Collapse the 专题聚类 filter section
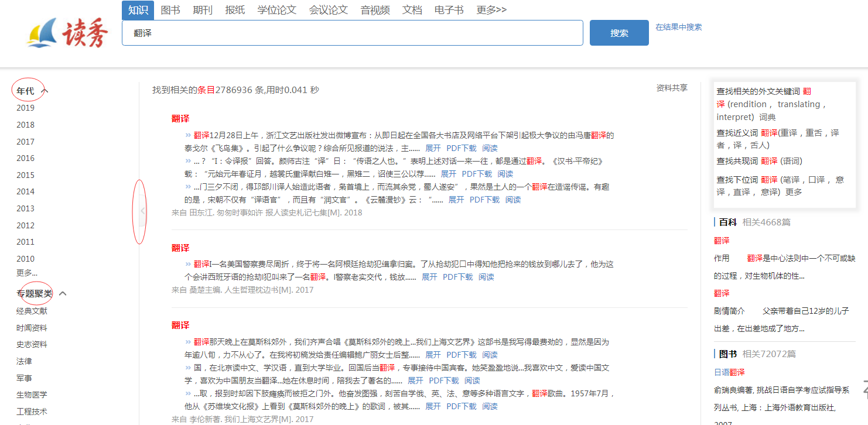This screenshot has width=868, height=425. tap(63, 293)
